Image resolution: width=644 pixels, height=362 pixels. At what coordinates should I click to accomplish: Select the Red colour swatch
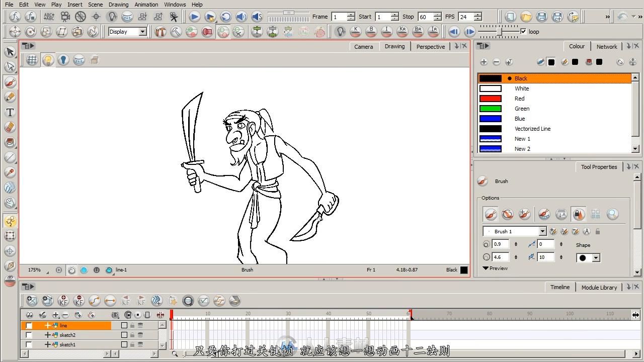tap(490, 99)
